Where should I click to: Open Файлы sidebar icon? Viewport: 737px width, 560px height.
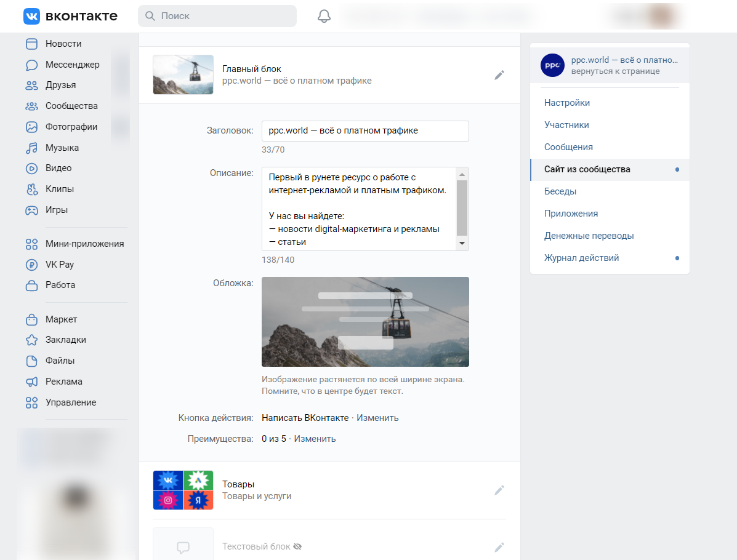pos(31,361)
